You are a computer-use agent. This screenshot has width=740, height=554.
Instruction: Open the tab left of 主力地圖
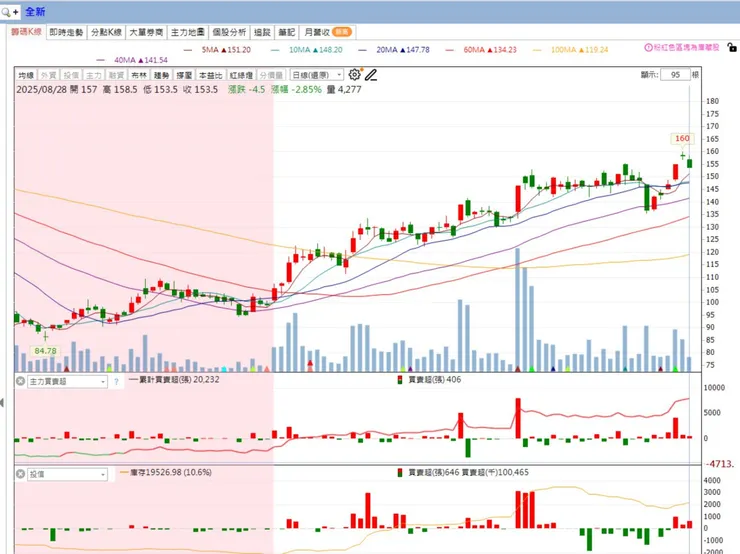[146, 32]
